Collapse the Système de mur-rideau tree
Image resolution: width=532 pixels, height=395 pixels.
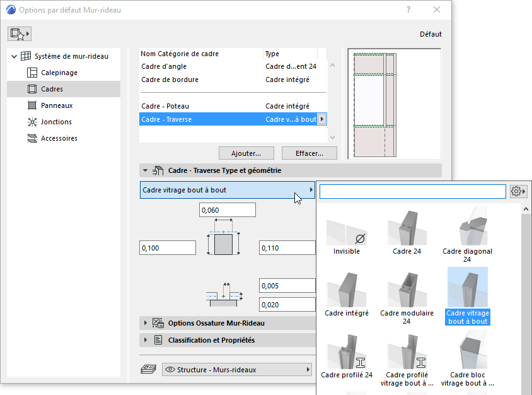point(14,56)
